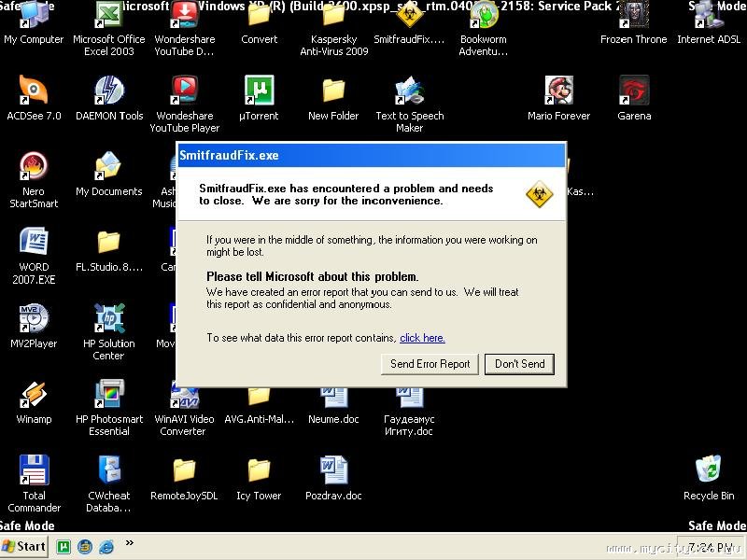The image size is (747, 560).
Task: Select the ACDSee 7.0 shortcut
Action: 34,98
